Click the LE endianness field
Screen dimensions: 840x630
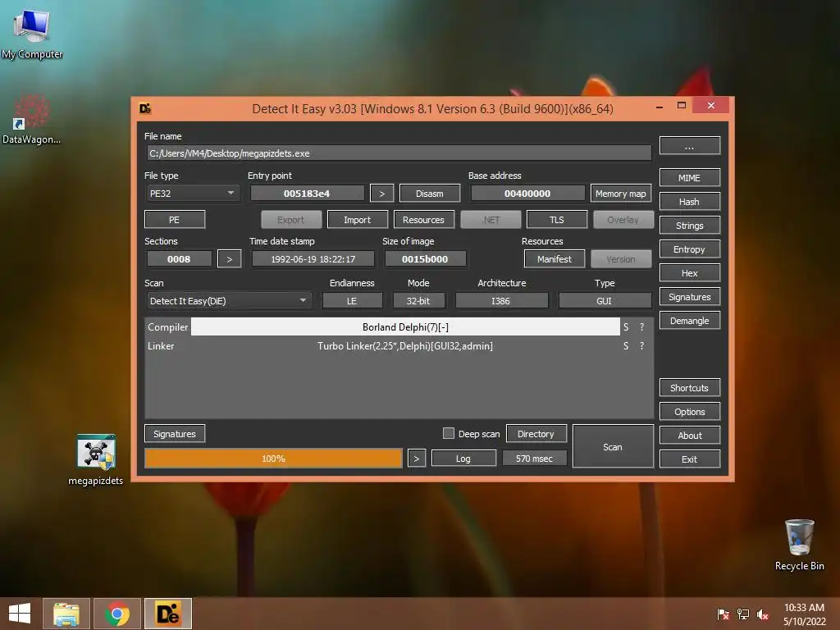click(353, 300)
